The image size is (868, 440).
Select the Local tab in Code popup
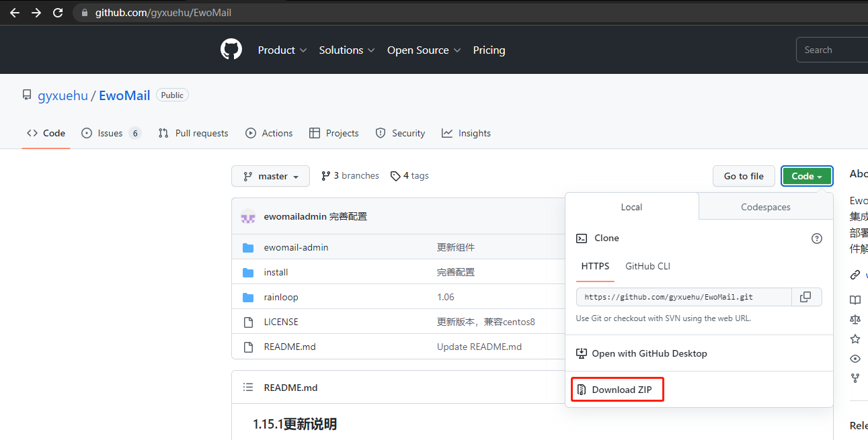pyautogui.click(x=632, y=207)
